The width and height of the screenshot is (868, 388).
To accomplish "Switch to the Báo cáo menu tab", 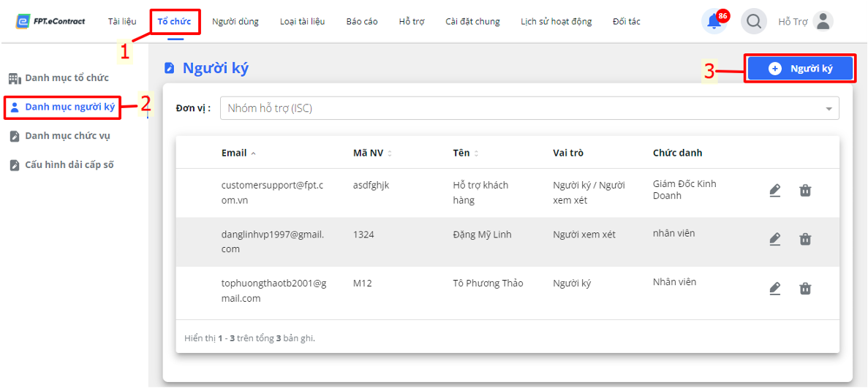I will coord(362,22).
